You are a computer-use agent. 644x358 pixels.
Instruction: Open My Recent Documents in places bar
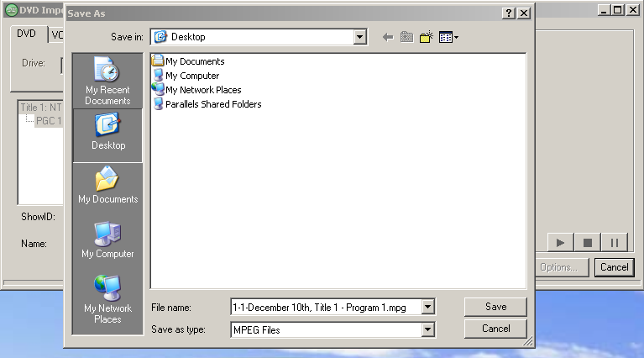point(107,81)
